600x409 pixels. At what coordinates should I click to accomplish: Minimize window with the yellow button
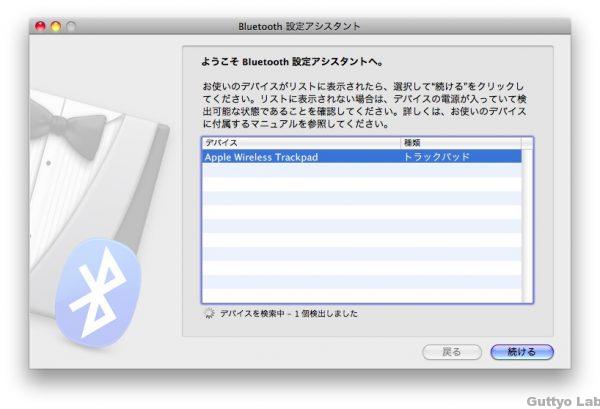(56, 26)
